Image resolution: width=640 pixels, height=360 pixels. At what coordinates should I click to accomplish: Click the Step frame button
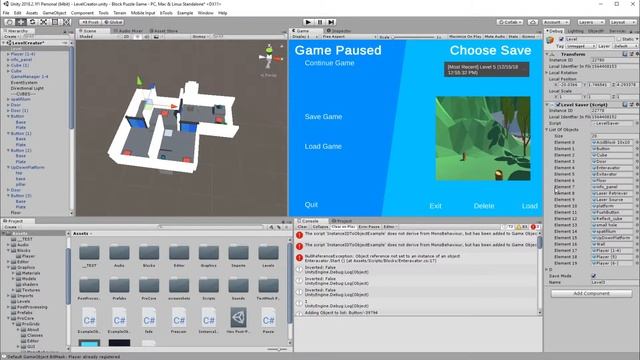point(331,22)
